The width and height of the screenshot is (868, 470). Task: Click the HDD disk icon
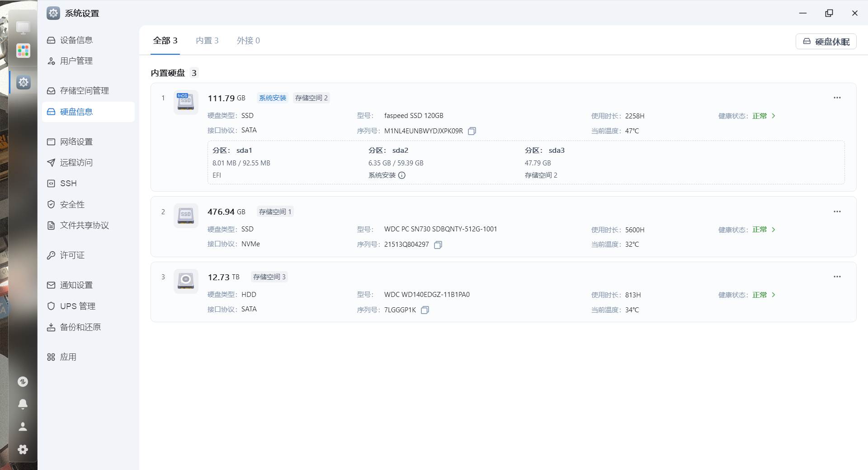pyautogui.click(x=186, y=281)
